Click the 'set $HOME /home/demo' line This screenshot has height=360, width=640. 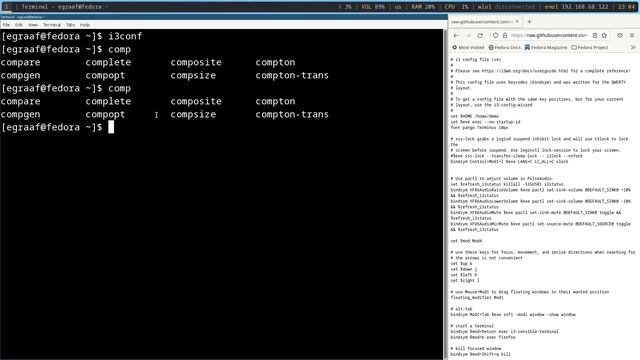pyautogui.click(x=475, y=116)
